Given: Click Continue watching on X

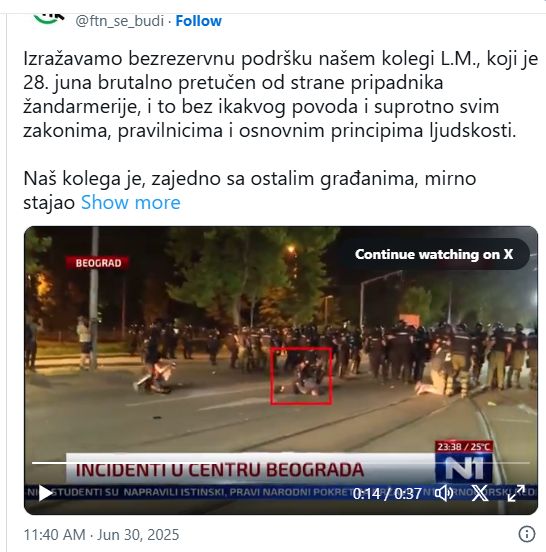Looking at the screenshot, I should point(434,254).
